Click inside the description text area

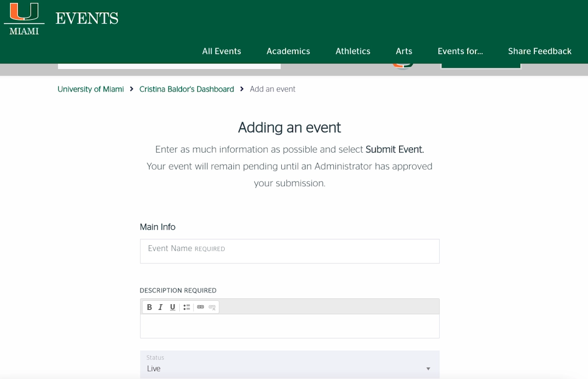coord(289,326)
